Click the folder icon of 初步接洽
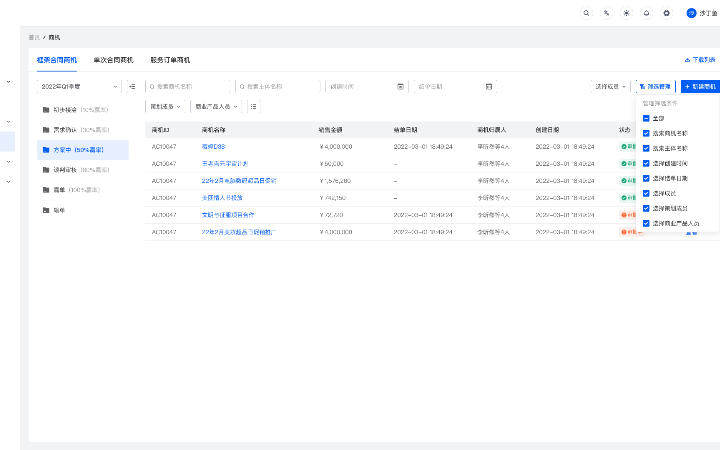 (x=46, y=110)
